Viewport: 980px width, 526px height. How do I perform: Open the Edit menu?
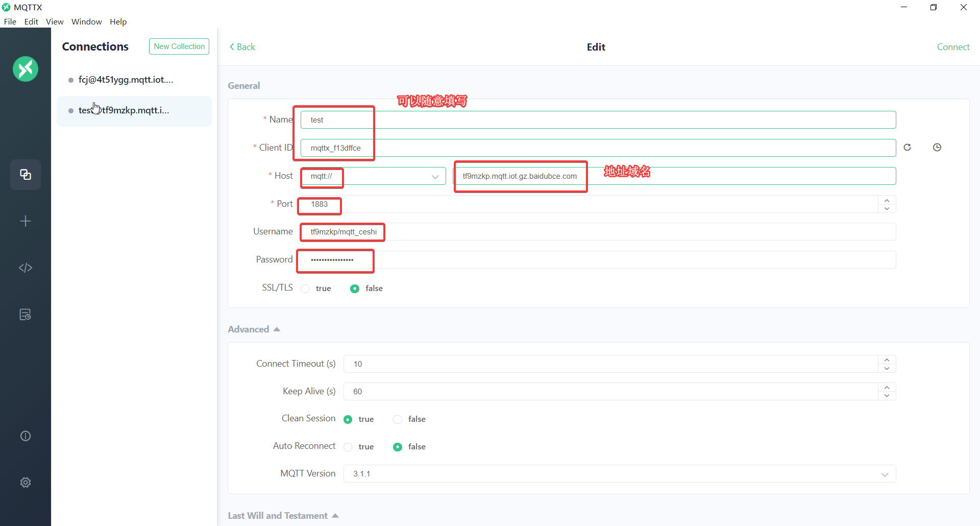31,21
